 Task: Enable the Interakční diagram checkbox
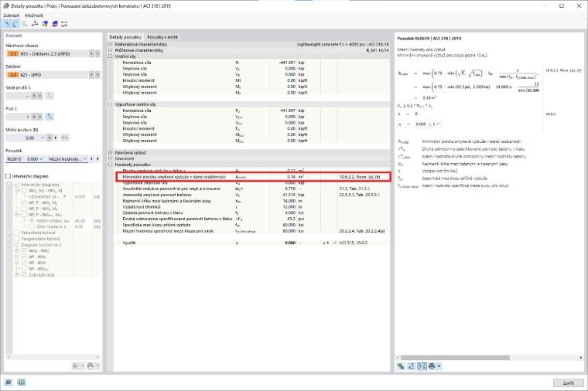(9, 176)
